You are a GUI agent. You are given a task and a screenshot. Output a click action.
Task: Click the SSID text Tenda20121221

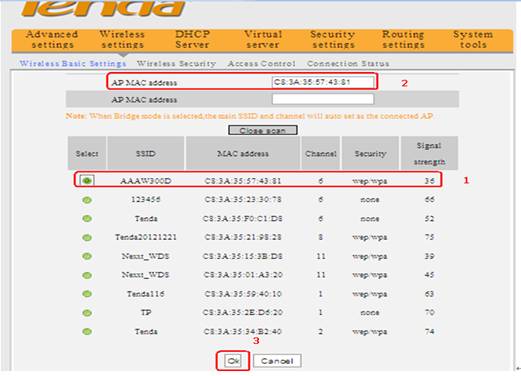coord(146,237)
